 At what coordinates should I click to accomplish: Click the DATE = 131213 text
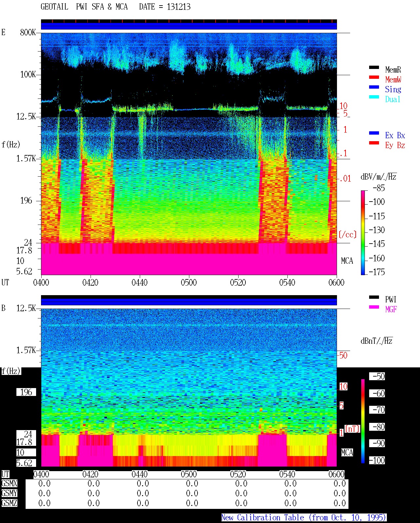pos(165,7)
